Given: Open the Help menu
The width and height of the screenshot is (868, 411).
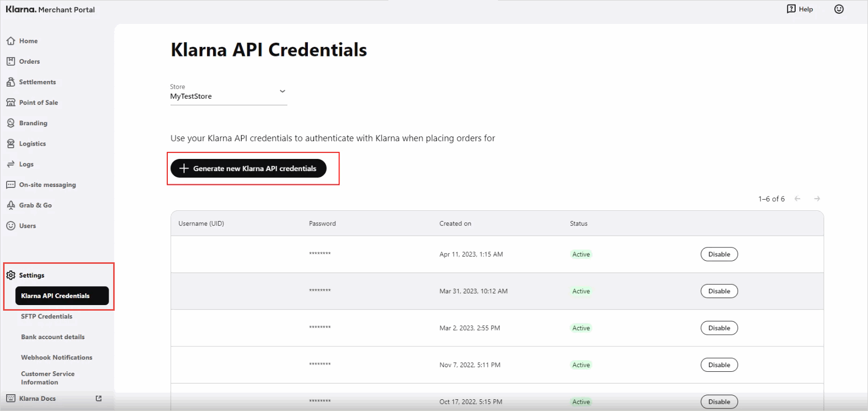Looking at the screenshot, I should 800,9.
